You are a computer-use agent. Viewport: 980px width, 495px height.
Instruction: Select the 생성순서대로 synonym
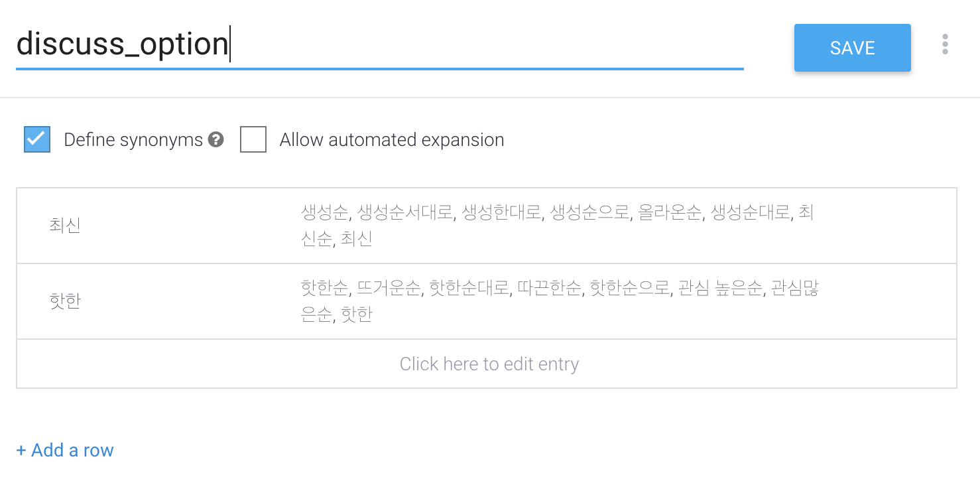[x=404, y=213]
